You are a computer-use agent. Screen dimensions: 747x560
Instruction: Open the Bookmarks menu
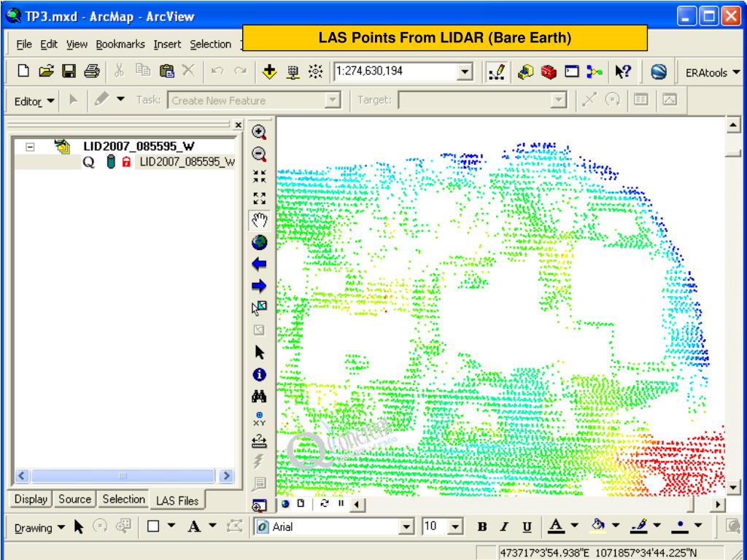(x=120, y=44)
